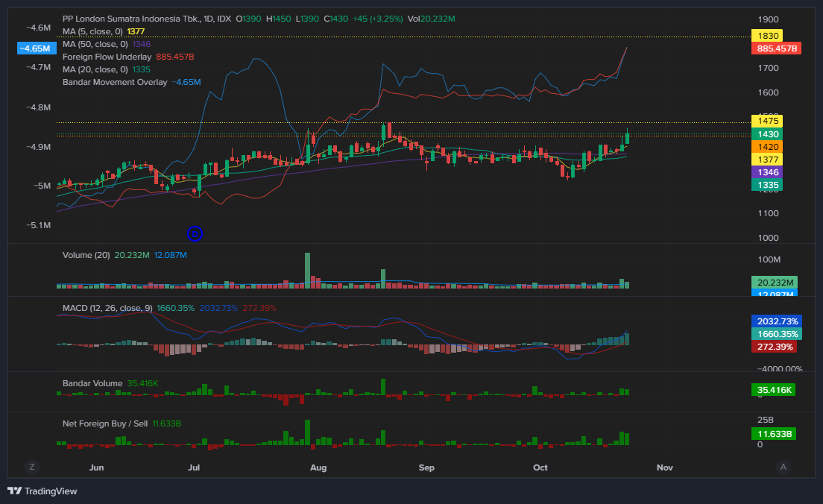
Task: Click the MA (5, close, 0) legend
Action: tap(92, 31)
